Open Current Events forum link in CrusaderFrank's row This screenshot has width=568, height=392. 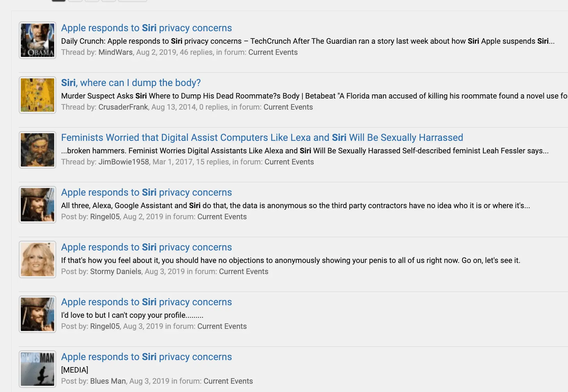pyautogui.click(x=288, y=107)
